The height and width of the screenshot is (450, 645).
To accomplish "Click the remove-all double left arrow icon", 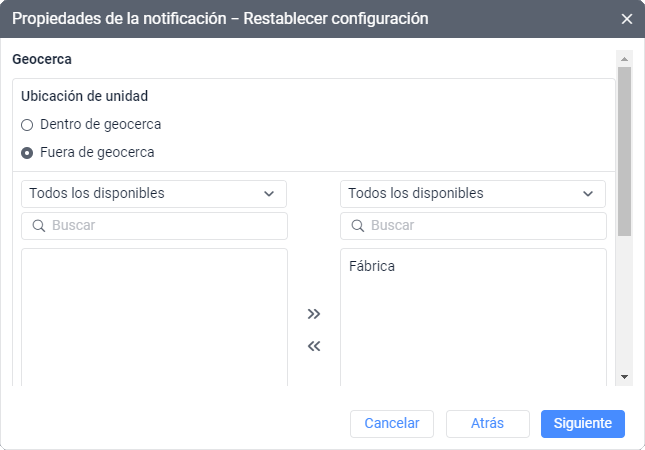I will coord(314,347).
